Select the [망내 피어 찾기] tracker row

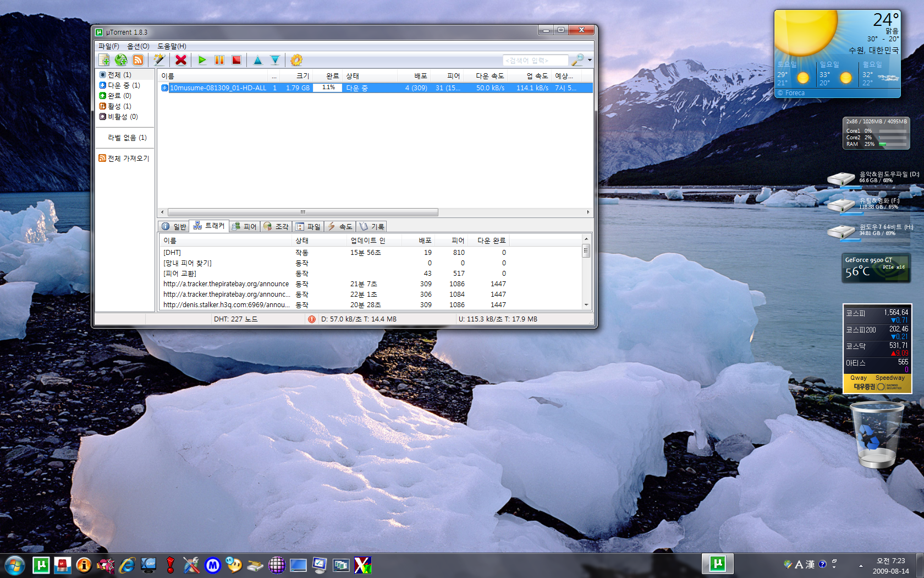pos(334,263)
